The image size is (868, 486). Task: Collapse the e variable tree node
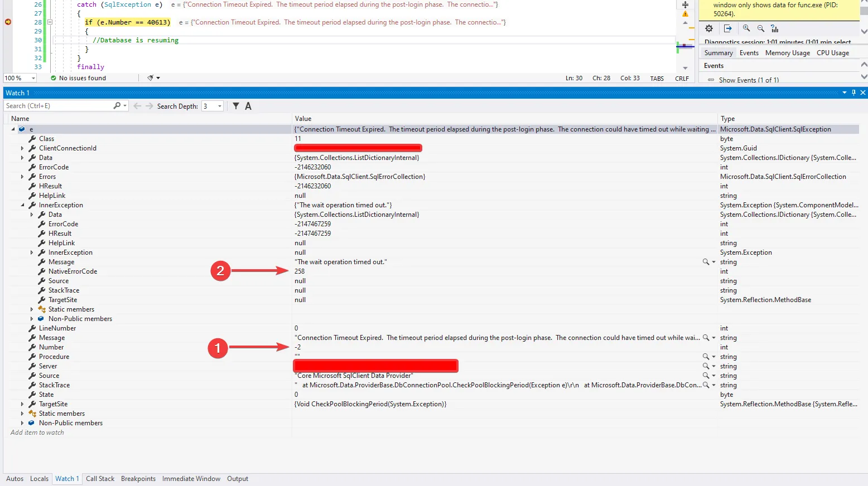point(13,129)
